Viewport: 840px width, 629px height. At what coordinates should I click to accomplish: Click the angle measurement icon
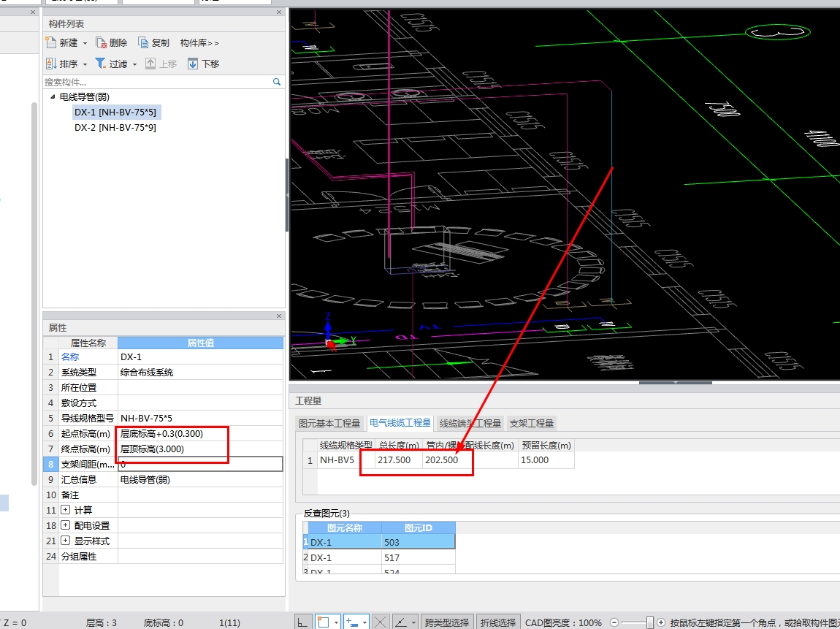(x=401, y=622)
